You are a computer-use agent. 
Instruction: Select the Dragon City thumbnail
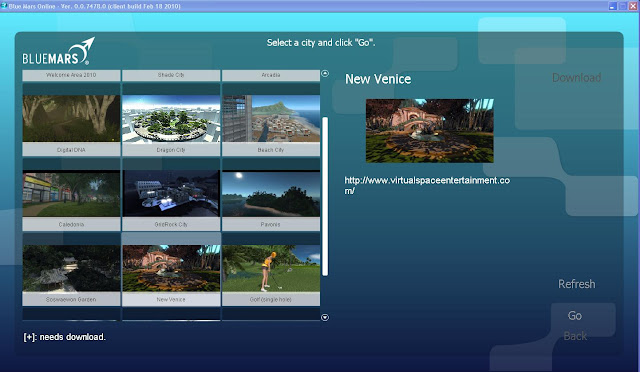171,118
